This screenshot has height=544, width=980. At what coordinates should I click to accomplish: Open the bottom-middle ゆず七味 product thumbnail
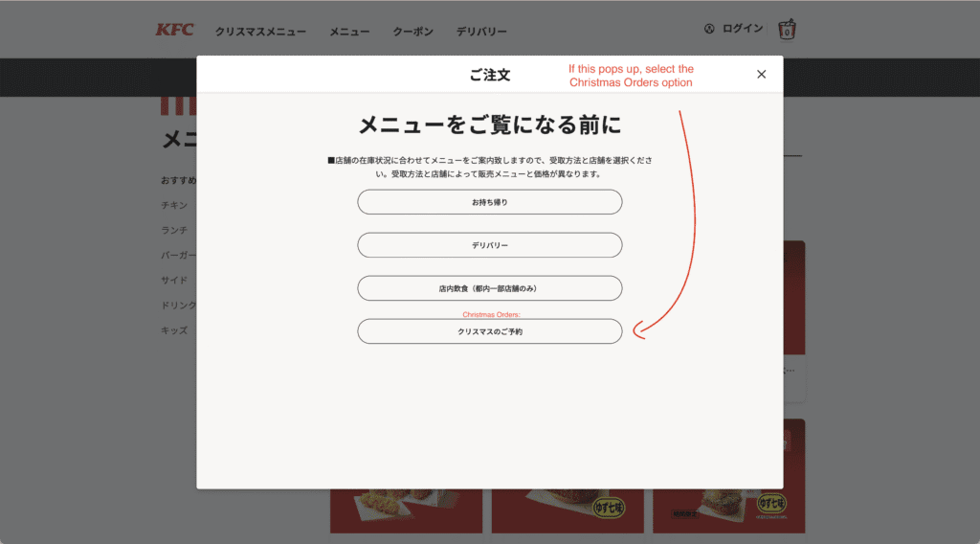[568, 510]
